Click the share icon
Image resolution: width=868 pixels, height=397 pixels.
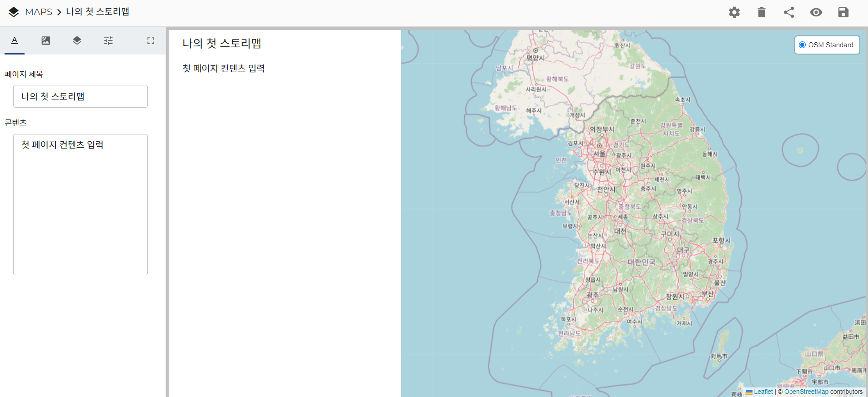788,12
